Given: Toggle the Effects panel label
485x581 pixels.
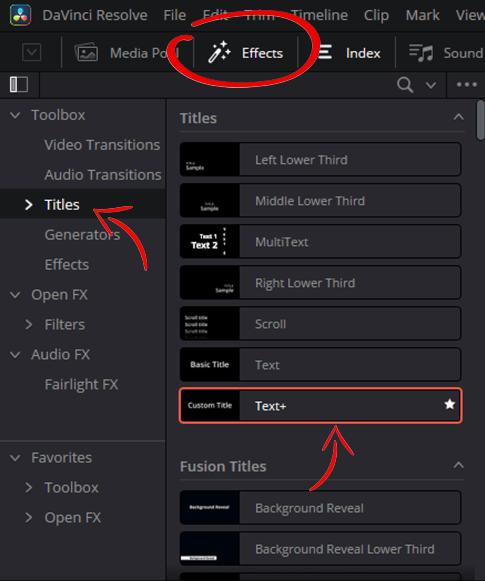Looking at the screenshot, I should tap(262, 53).
